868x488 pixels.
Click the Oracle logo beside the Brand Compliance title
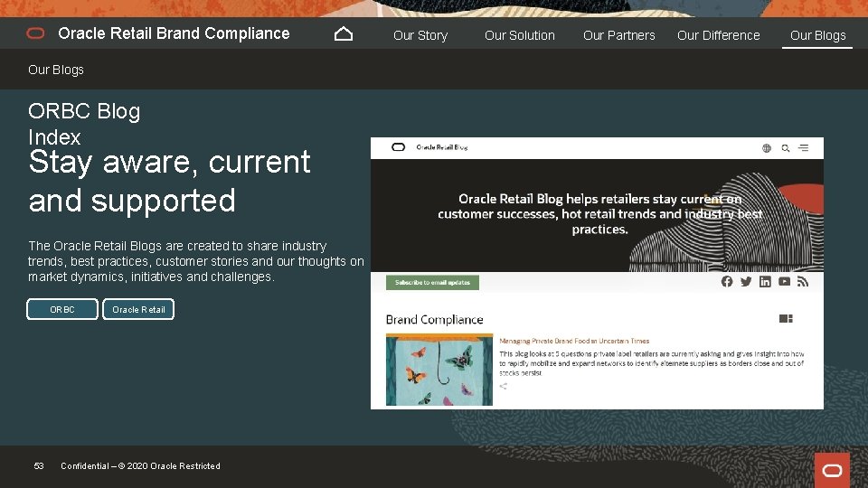click(x=35, y=33)
